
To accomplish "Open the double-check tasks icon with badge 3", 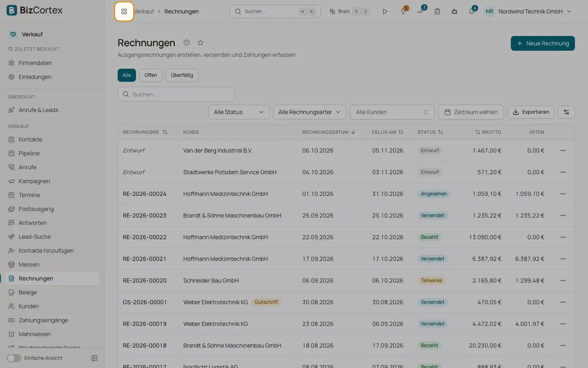I will 420,11.
